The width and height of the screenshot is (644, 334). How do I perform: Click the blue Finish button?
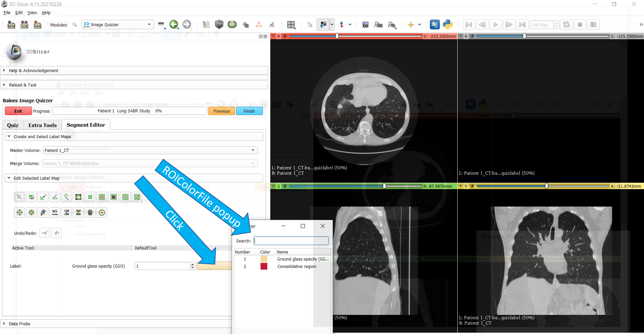pyautogui.click(x=249, y=111)
